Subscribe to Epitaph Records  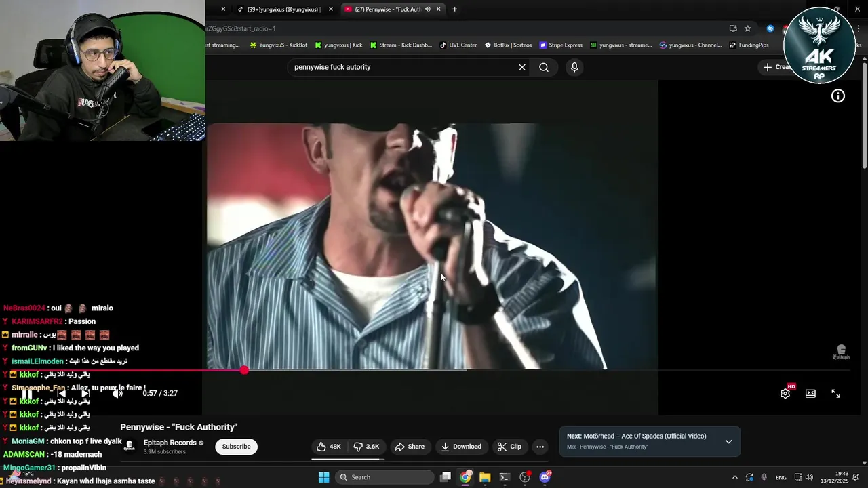[237, 447]
